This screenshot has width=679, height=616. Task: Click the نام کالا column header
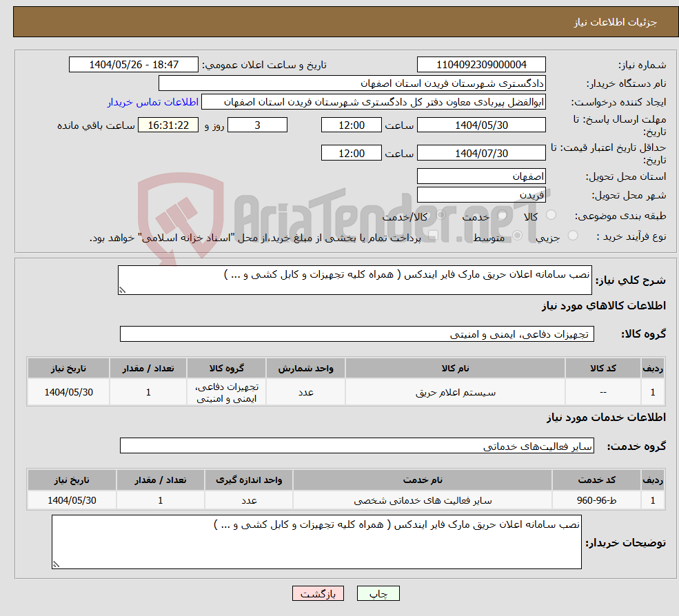pos(455,369)
